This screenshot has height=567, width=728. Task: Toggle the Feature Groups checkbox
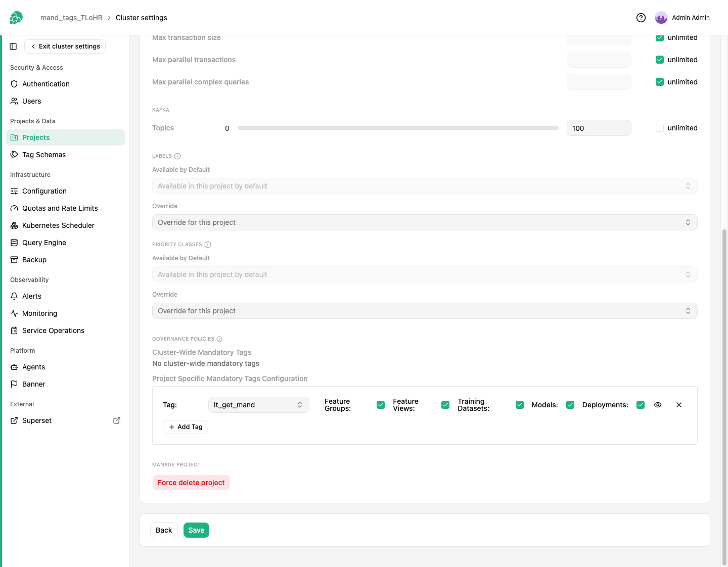[381, 405]
